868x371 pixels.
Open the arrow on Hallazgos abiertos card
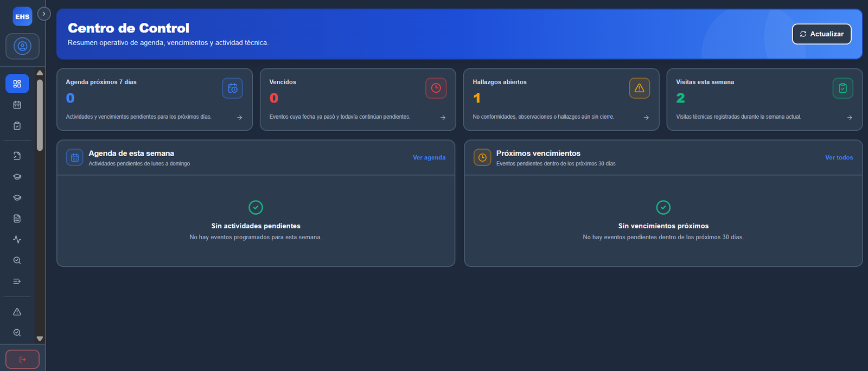pos(646,117)
